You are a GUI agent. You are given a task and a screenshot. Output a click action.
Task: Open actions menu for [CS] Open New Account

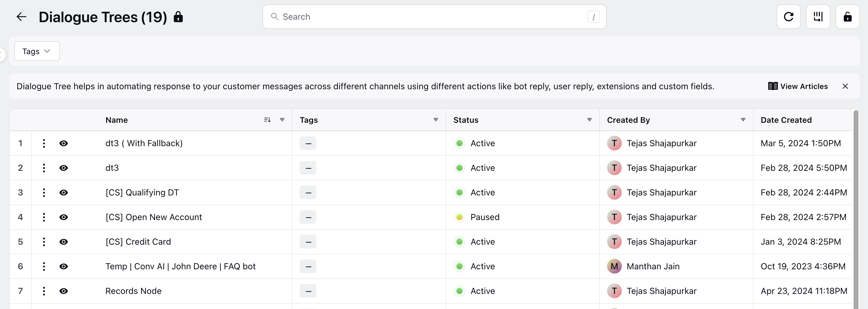coord(44,217)
